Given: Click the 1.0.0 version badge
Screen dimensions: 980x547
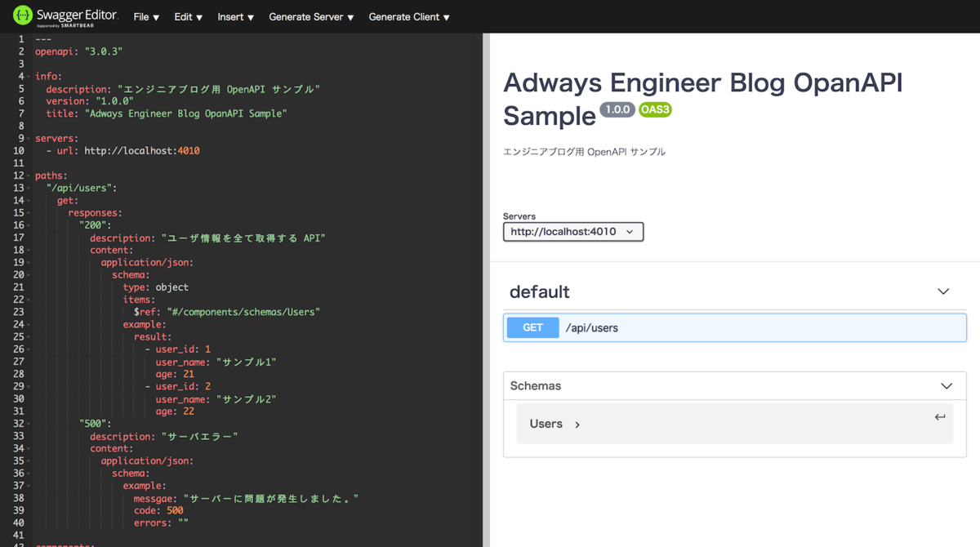Looking at the screenshot, I should (x=617, y=109).
